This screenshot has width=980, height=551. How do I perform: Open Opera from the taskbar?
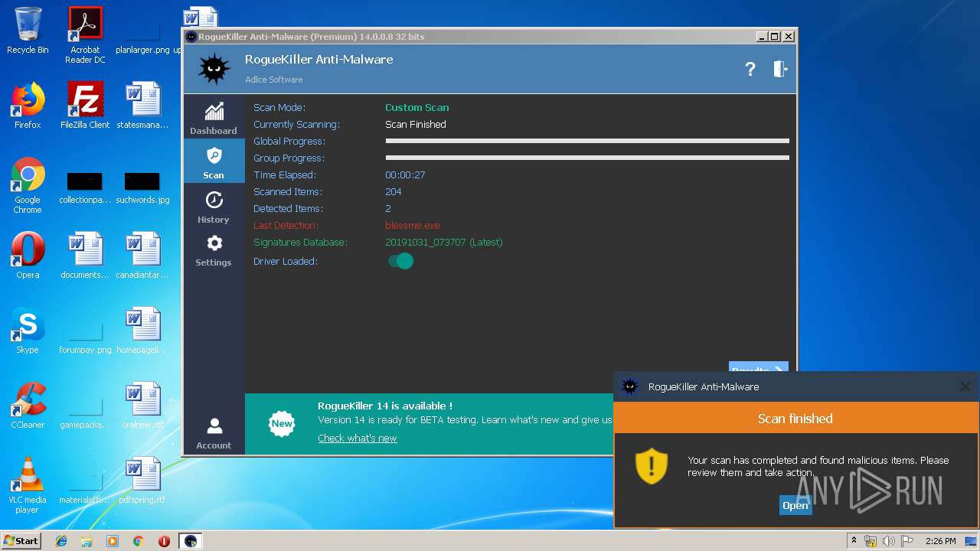point(164,541)
